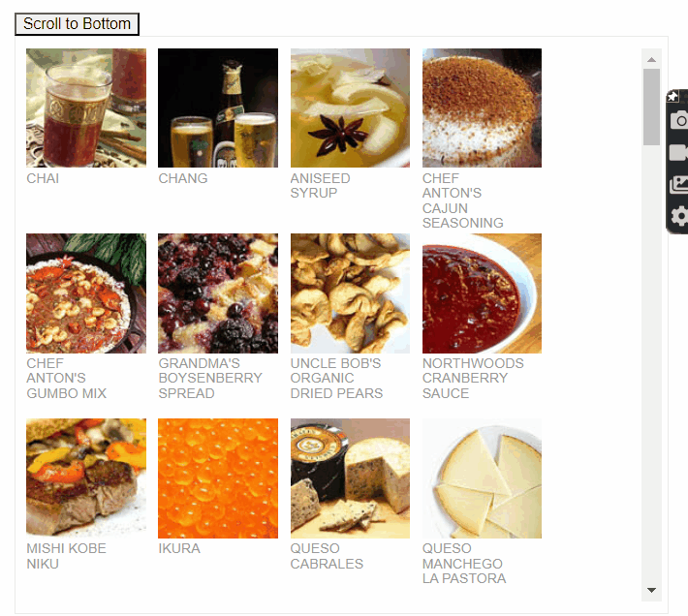Select the Chai product image
The image size is (688, 616).
86,108
